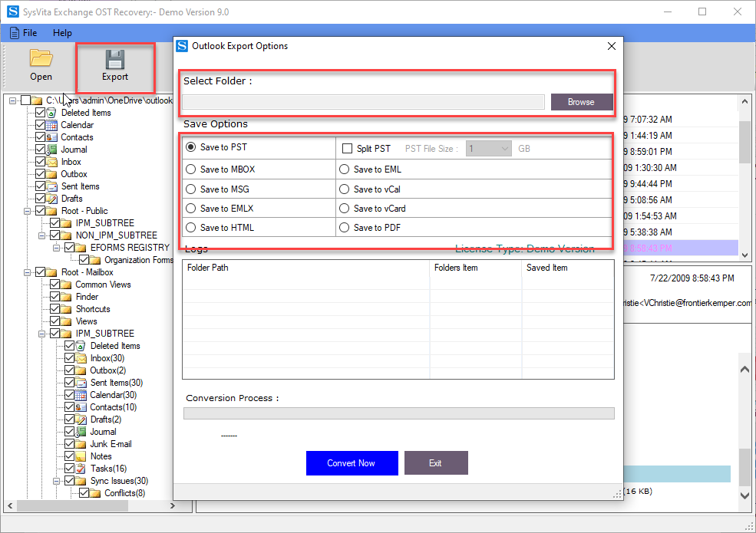Click the Calendar(30) grid icon
756x533 pixels.
click(81, 395)
